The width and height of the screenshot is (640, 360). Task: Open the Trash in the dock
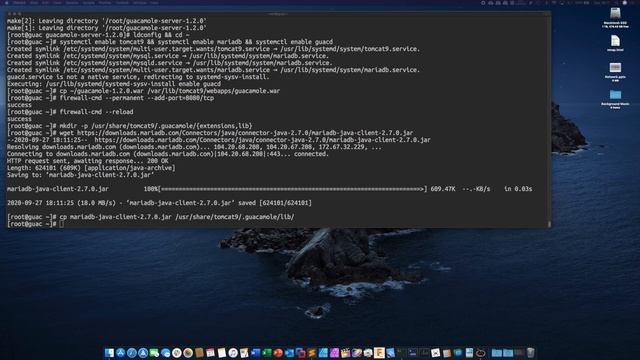(530, 353)
